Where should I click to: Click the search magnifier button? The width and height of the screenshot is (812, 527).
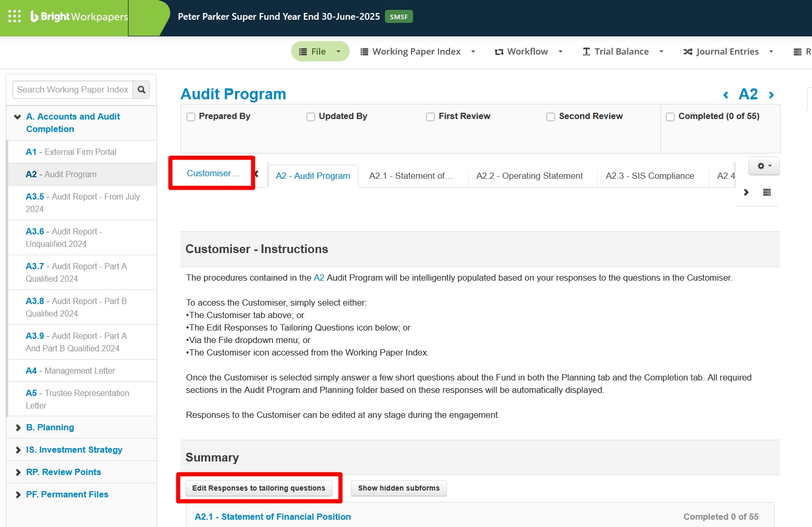(141, 89)
